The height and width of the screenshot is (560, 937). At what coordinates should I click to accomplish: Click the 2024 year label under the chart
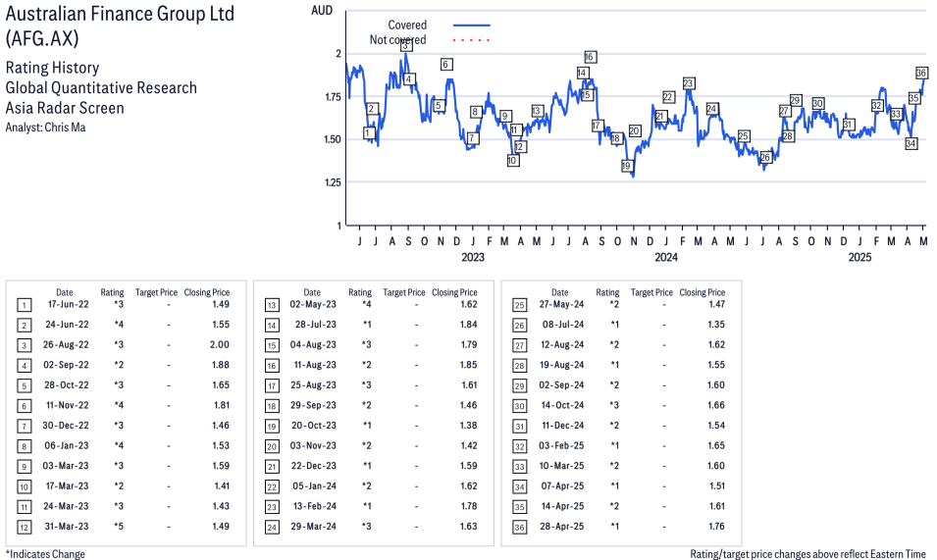coord(666,257)
